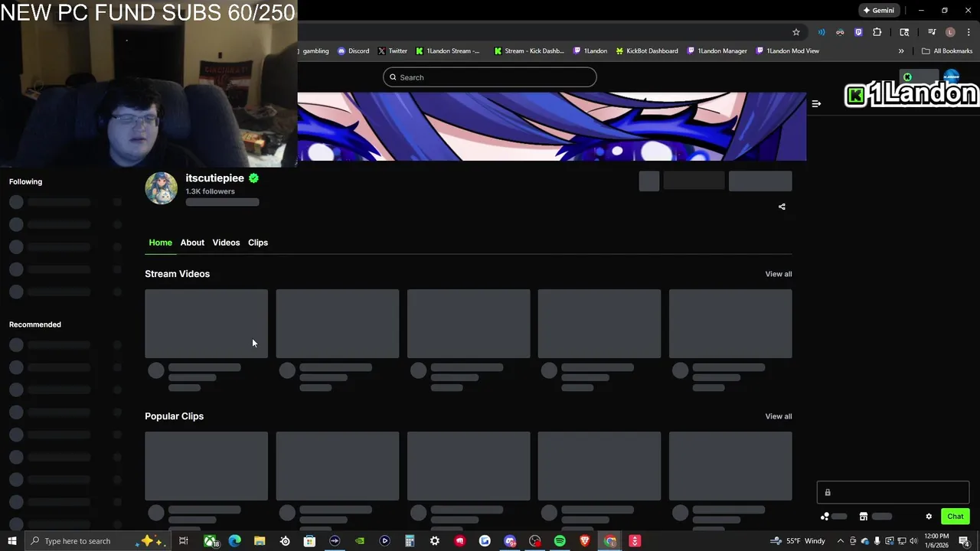This screenshot has width=980, height=551.
Task: Click the share icon on the channel page
Action: [782, 207]
